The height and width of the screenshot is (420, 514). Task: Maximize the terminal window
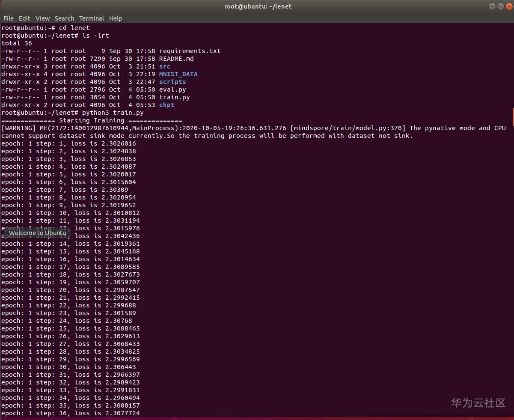click(x=500, y=6)
